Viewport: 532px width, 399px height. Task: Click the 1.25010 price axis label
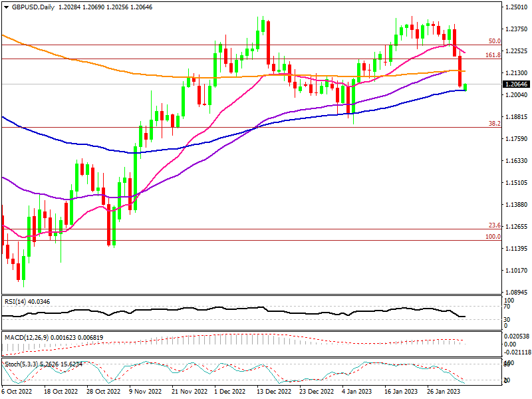coord(516,7)
